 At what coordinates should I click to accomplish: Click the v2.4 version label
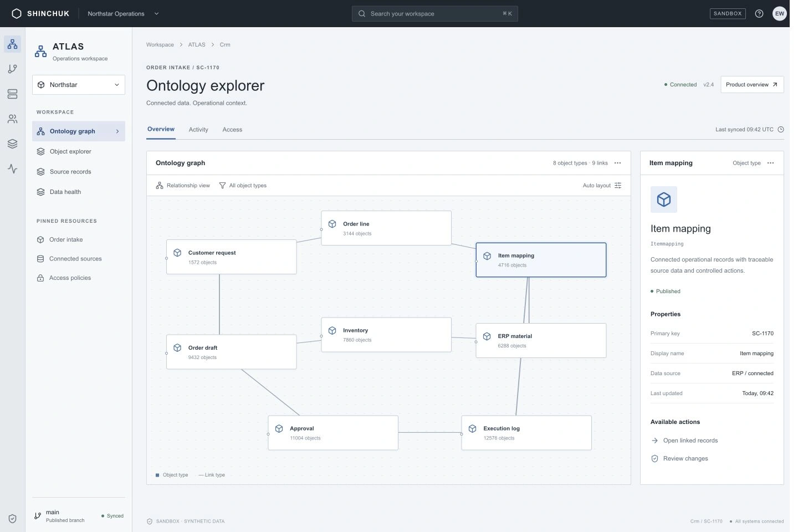coord(709,85)
